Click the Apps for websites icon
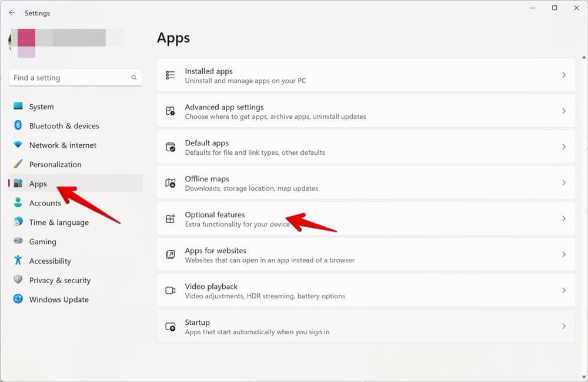This screenshot has width=588, height=382. tap(171, 254)
